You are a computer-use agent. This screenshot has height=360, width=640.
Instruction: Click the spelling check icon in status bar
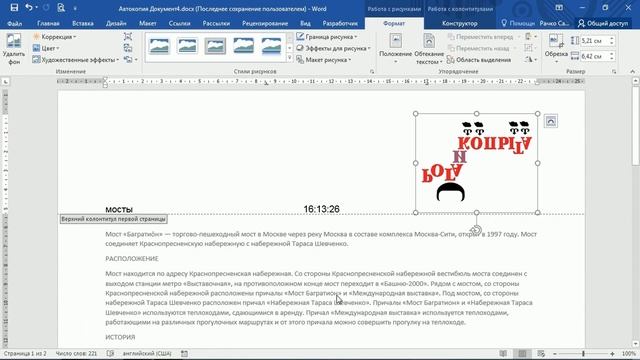[110, 353]
